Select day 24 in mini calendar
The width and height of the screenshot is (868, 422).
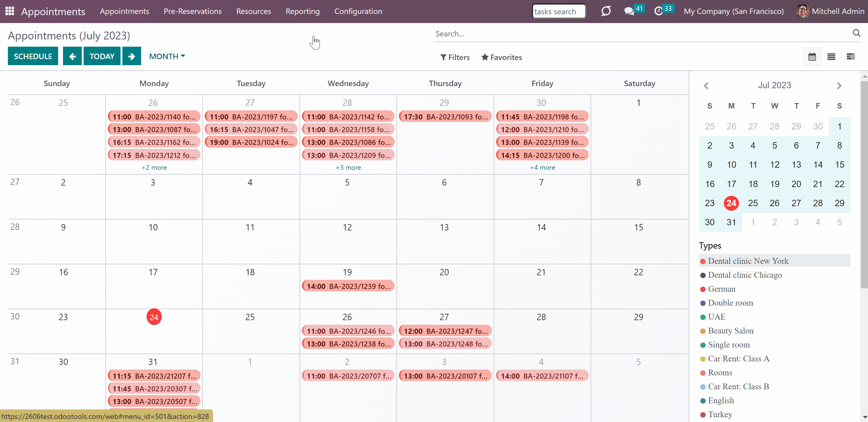tap(731, 203)
